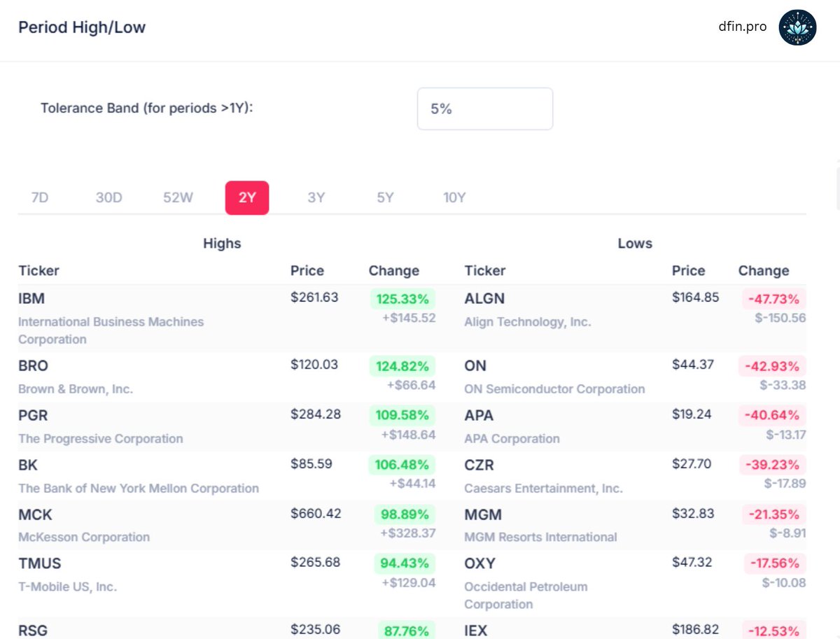The width and height of the screenshot is (840, 639).
Task: Open the 10Y period view
Action: [x=454, y=197]
